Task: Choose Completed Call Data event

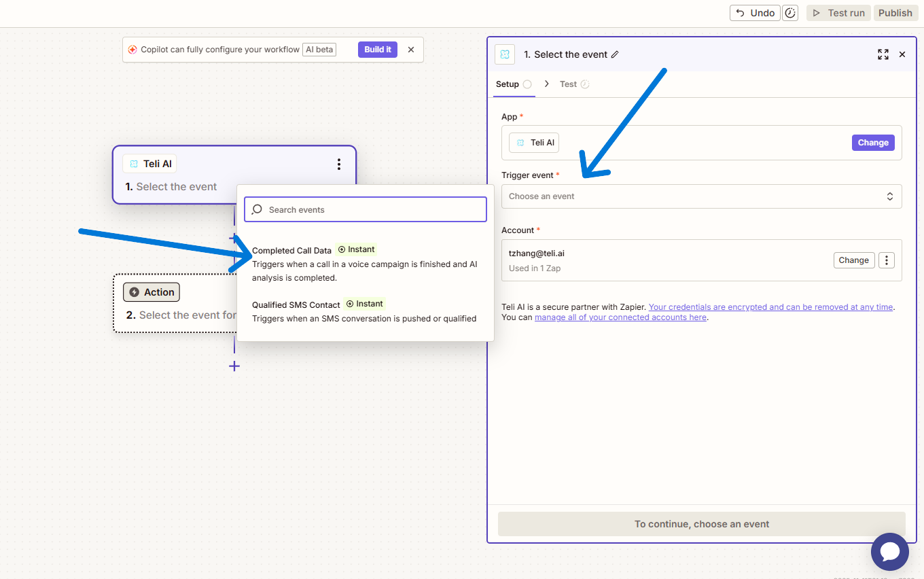Action: tap(366, 264)
